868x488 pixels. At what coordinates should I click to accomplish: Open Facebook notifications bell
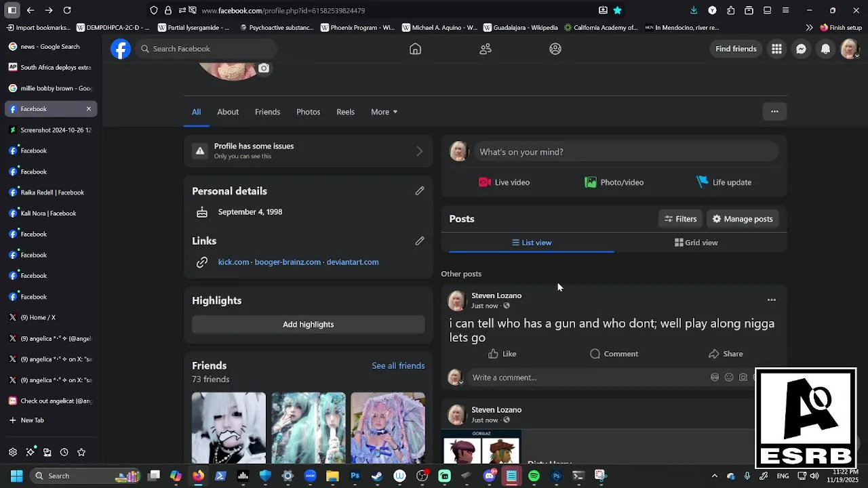[825, 49]
